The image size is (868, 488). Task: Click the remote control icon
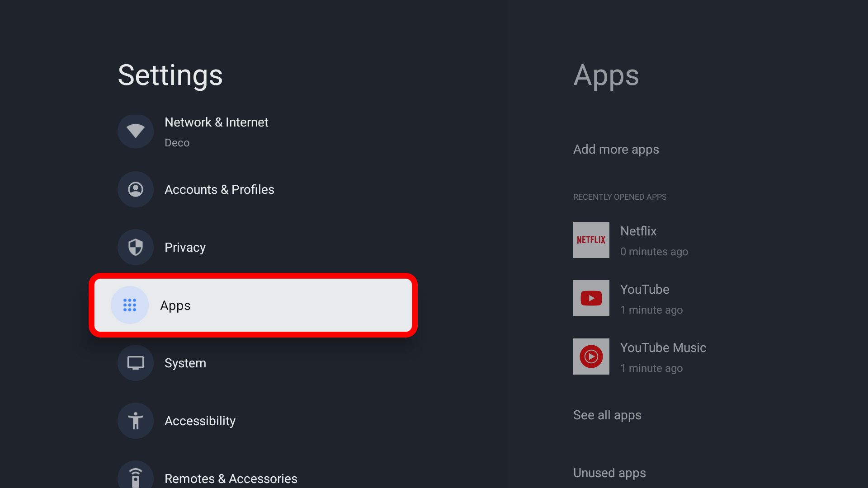click(x=136, y=475)
